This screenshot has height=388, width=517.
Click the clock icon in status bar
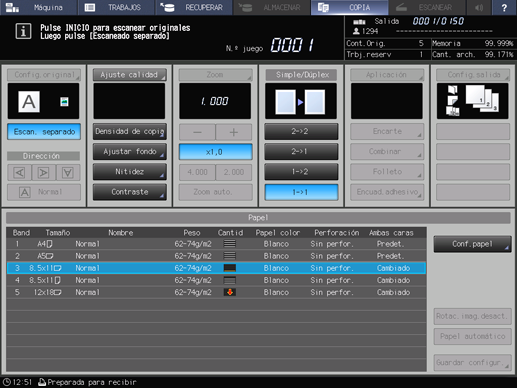(x=7, y=382)
